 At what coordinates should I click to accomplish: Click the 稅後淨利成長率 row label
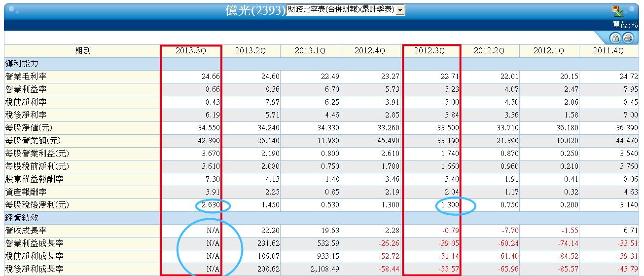(34, 269)
